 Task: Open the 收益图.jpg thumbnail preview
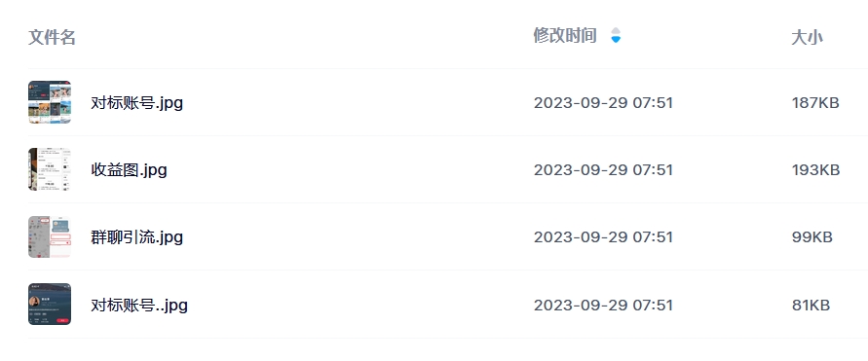(50, 169)
